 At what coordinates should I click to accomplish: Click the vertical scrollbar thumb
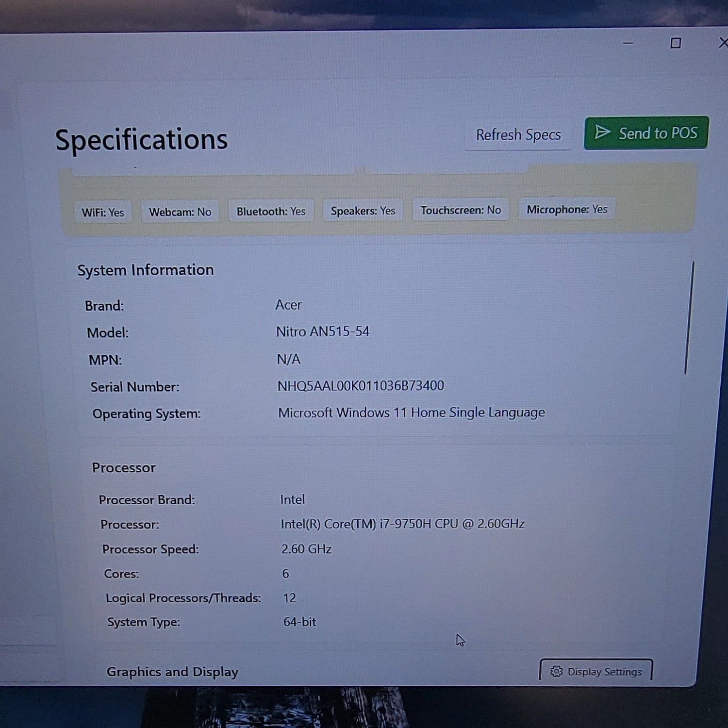689,318
